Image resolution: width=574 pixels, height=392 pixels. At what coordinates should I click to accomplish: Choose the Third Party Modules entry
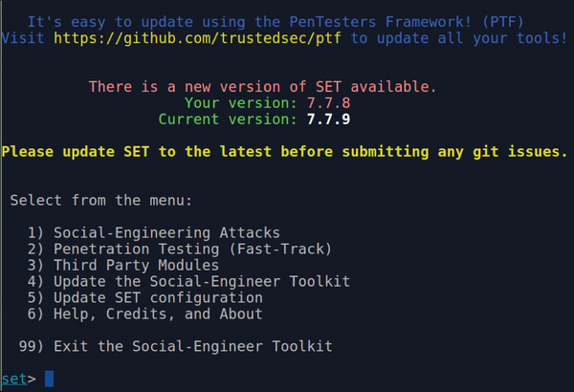click(x=123, y=266)
